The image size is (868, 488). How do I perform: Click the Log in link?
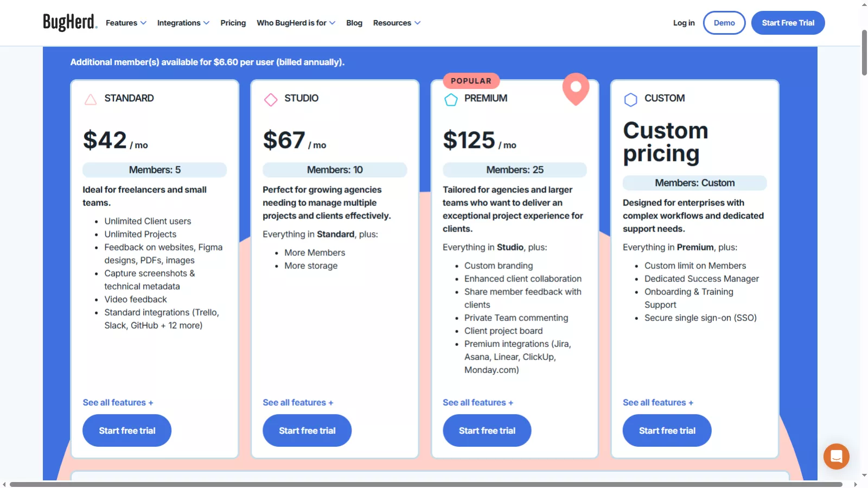[x=683, y=23]
